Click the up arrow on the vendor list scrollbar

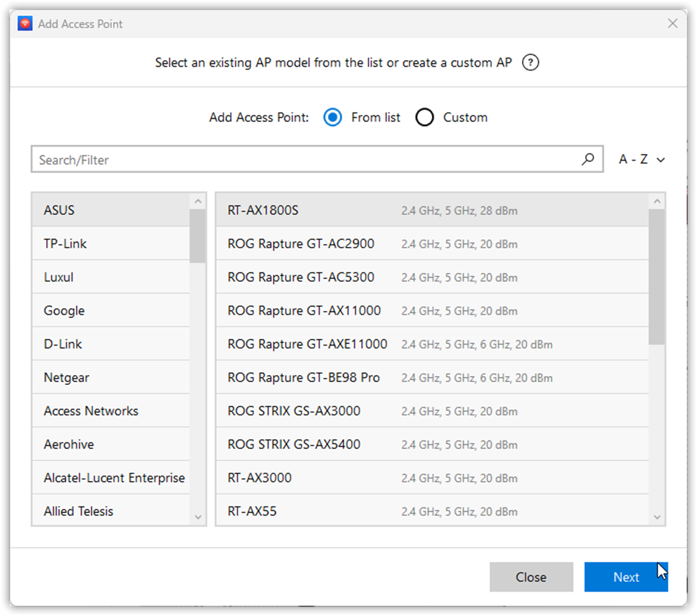198,200
